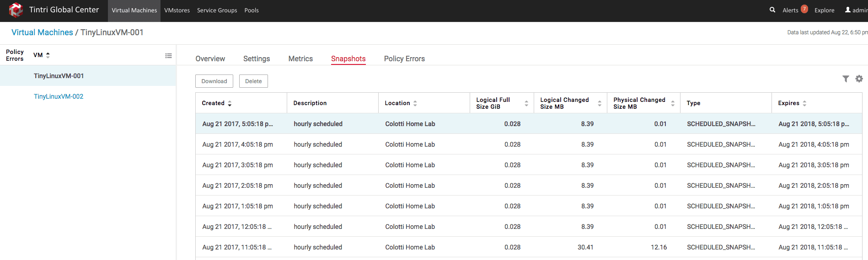This screenshot has width=868, height=260.
Task: Click the Tintri logo icon
Action: pos(16,10)
